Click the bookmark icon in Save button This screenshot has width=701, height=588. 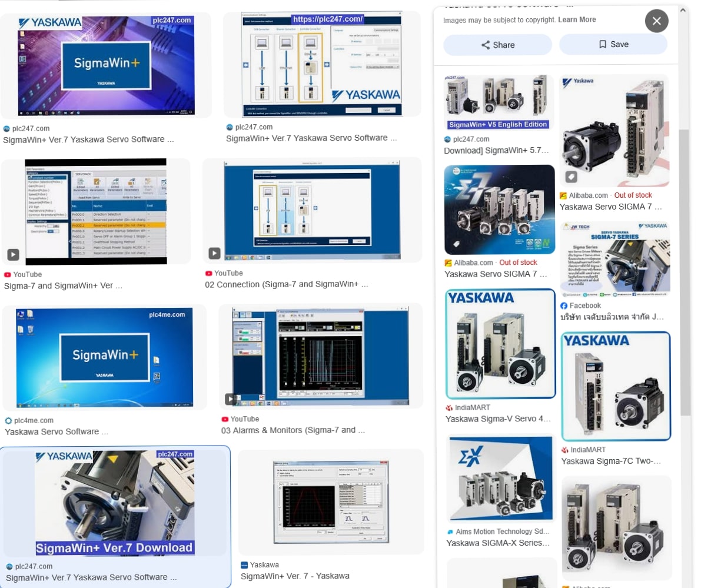[x=603, y=44]
